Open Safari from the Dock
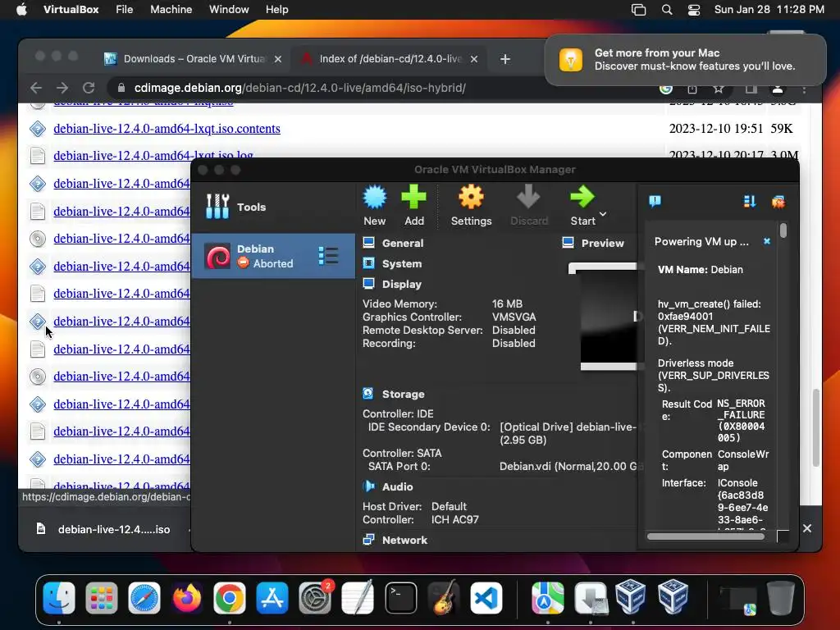 [144, 598]
